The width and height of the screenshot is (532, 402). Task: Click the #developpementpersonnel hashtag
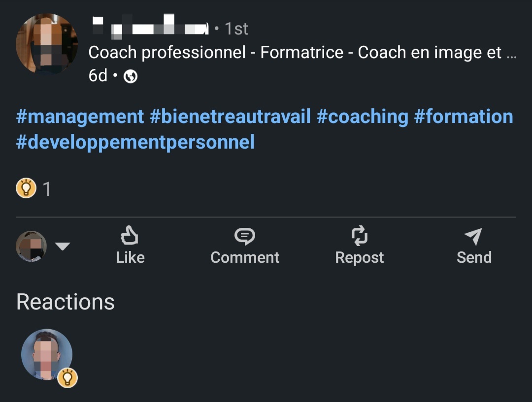[x=135, y=142]
